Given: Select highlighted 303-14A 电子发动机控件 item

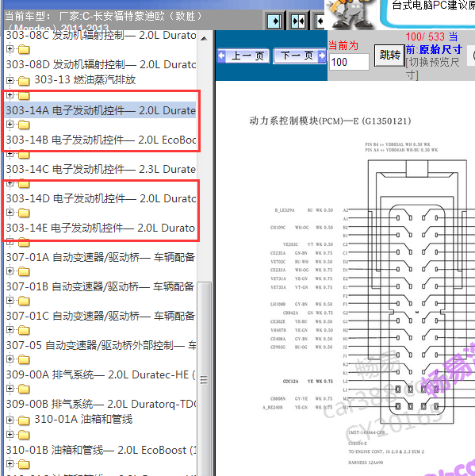Looking at the screenshot, I should (101, 110).
